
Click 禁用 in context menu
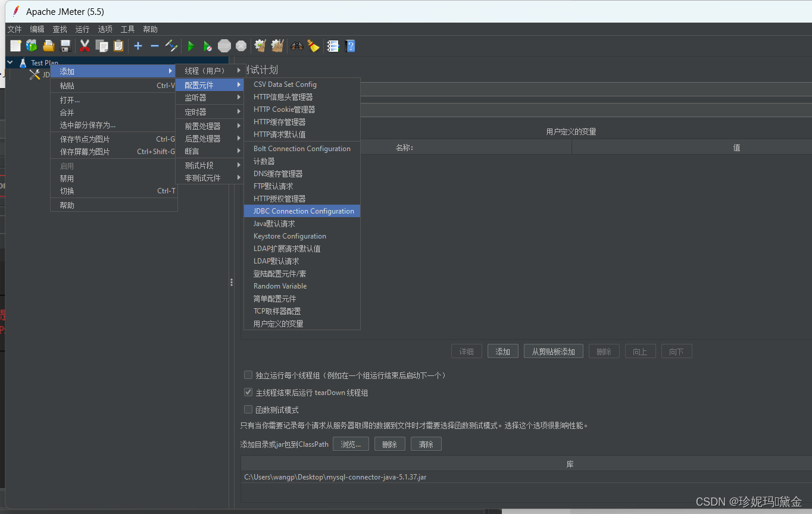114,178
